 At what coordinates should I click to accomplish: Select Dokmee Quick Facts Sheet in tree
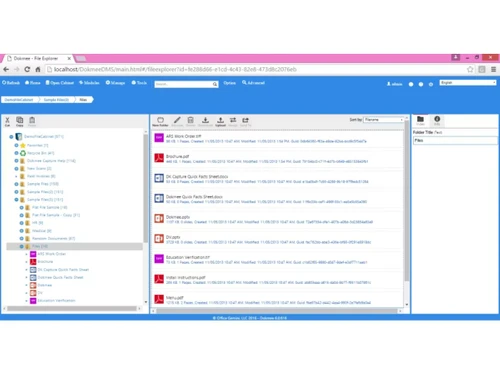tap(60, 277)
